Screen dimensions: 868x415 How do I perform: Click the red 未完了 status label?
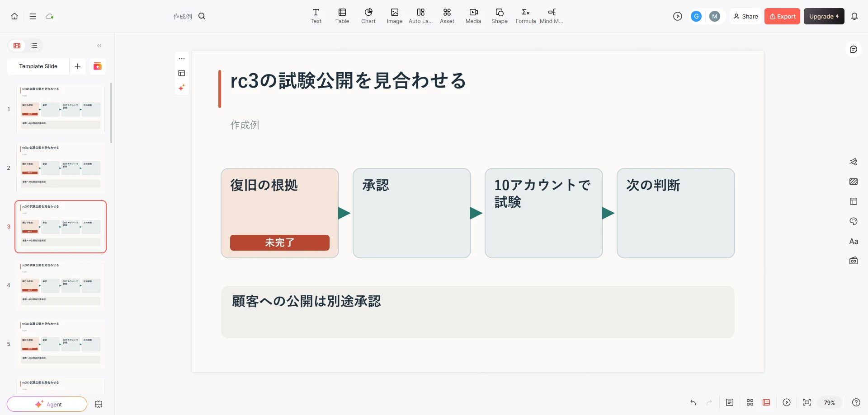280,242
